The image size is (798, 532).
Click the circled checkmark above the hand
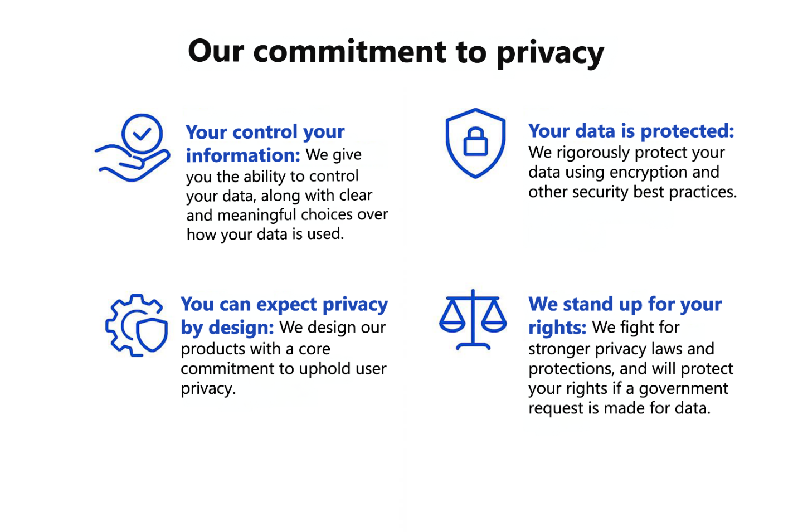pyautogui.click(x=142, y=134)
